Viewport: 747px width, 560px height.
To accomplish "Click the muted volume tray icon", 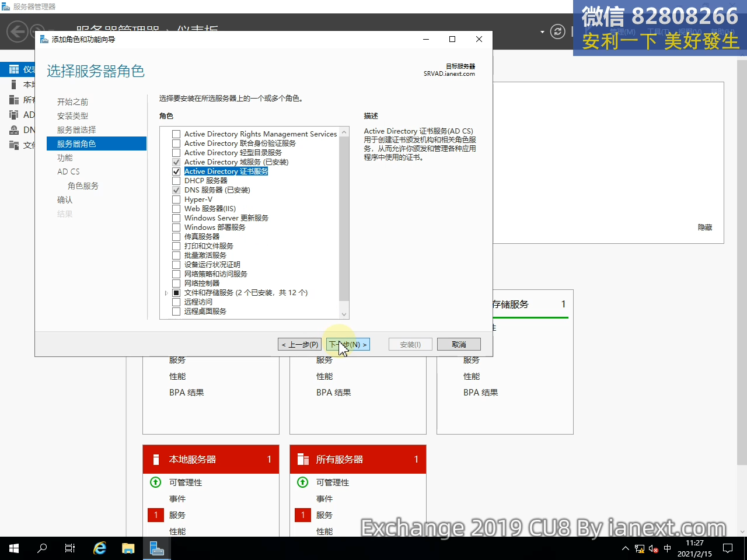I will click(x=654, y=549).
